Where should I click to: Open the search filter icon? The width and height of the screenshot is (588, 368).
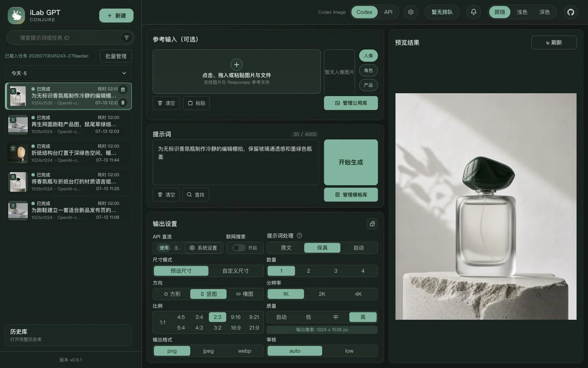127,38
